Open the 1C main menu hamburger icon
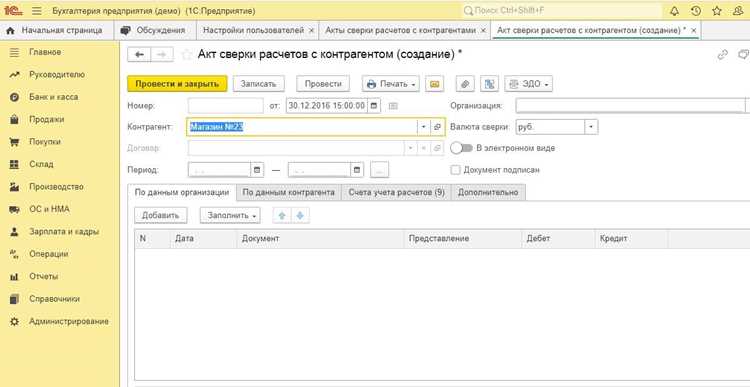The width and height of the screenshot is (750, 387). (37, 11)
